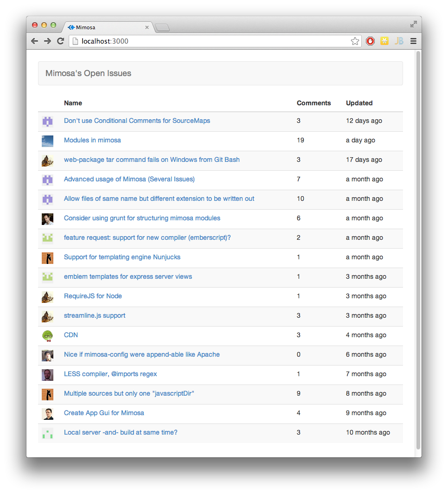The height and width of the screenshot is (494, 448).
Task: Click comment count 10 in Allow files row
Action: click(x=300, y=199)
